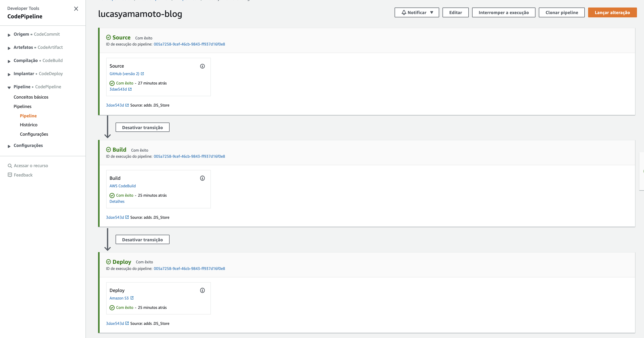The image size is (644, 338).
Task: Expand the Implantar CodeDeploy section
Action: pos(9,74)
